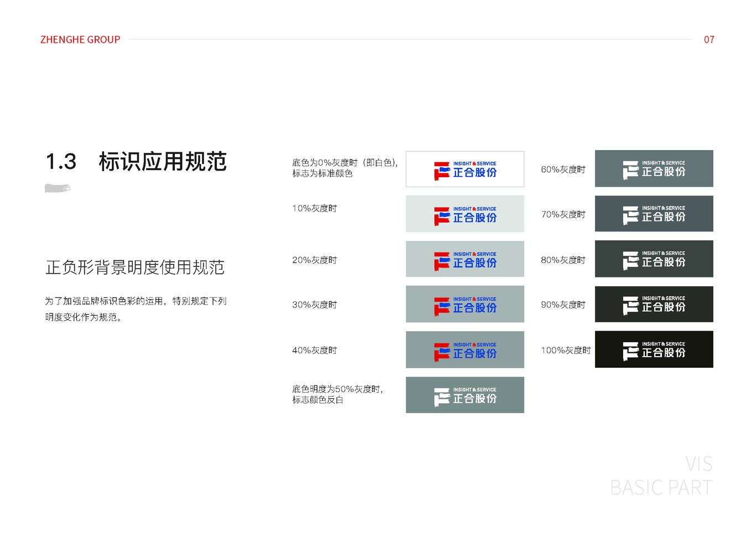Click the 100%灰度时 label

[566, 350]
